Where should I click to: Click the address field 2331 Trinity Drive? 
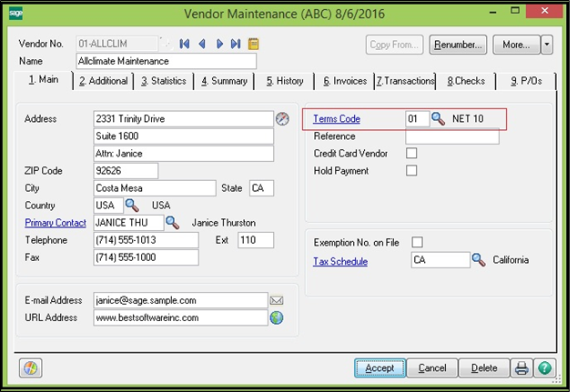coord(184,119)
